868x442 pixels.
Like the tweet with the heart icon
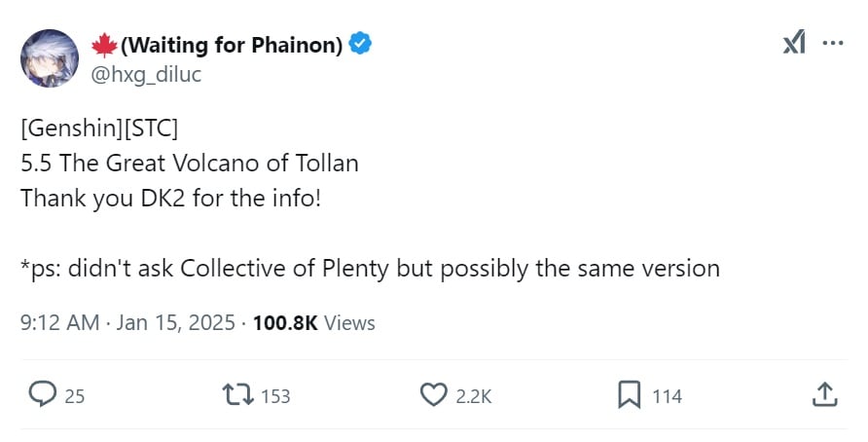click(432, 394)
